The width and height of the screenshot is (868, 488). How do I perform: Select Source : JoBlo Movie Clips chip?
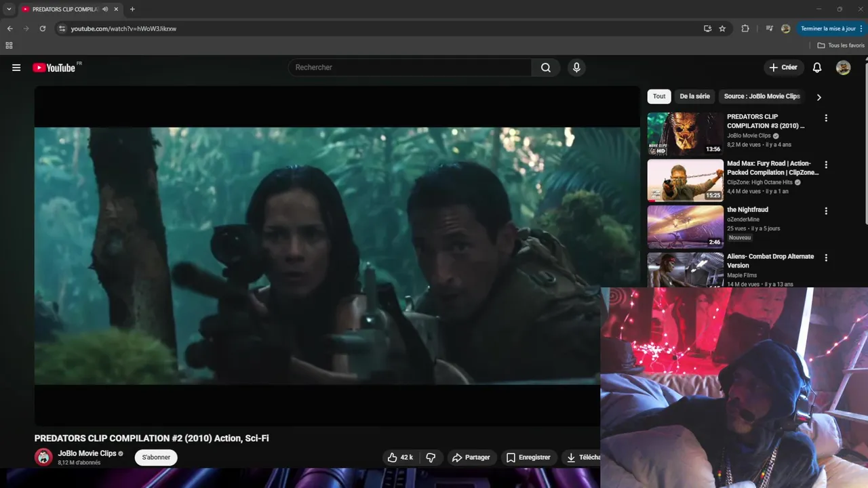coord(762,96)
